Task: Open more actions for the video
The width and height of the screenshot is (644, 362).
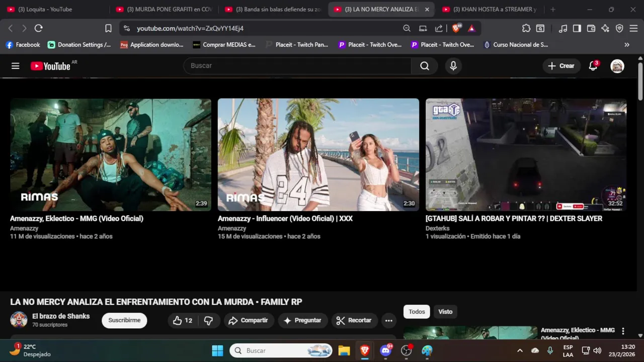Action: tap(388, 320)
